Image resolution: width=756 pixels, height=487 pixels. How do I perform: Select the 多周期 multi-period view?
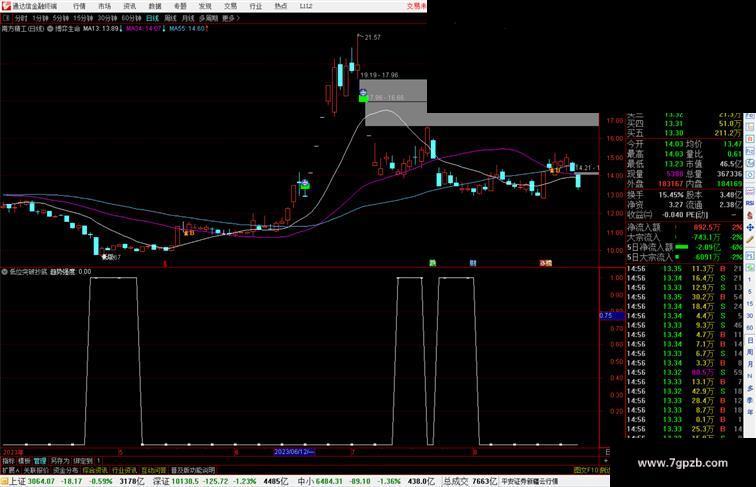[208, 18]
